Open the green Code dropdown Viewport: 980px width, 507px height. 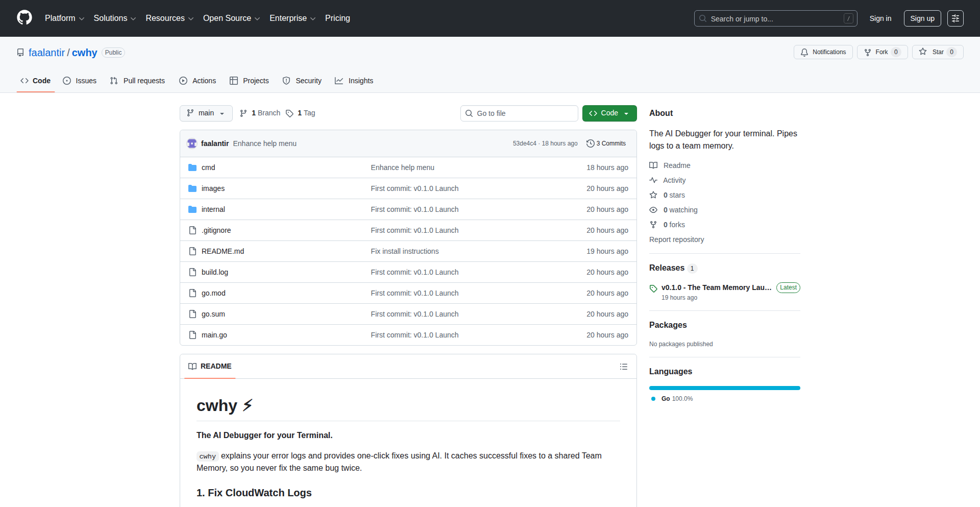click(609, 113)
